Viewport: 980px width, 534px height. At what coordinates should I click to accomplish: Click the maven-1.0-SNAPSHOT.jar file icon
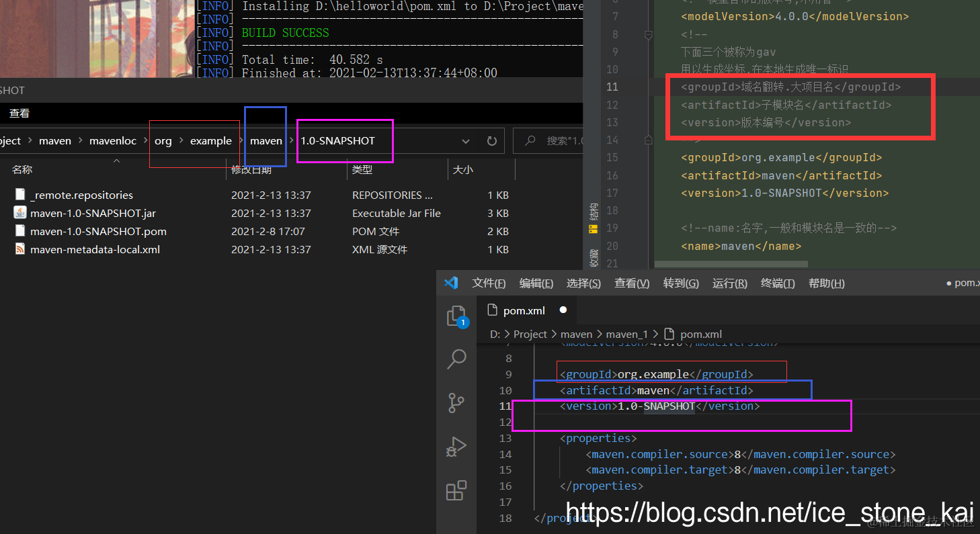click(x=20, y=213)
